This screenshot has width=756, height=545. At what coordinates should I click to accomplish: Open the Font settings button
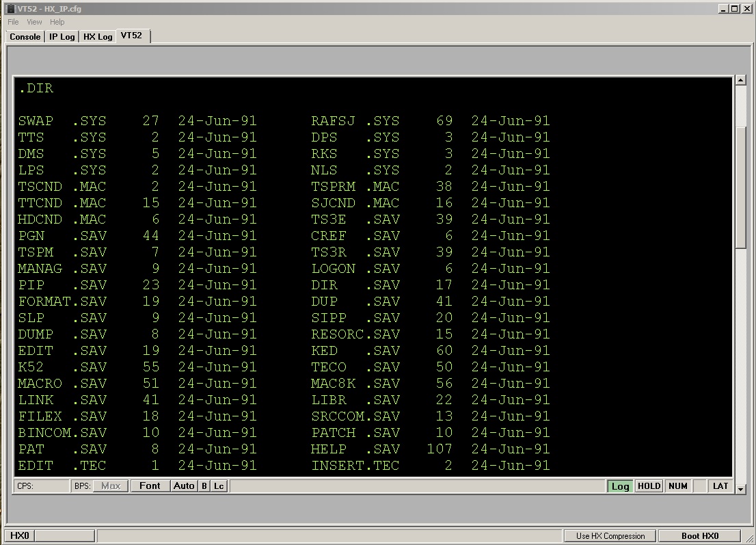pyautogui.click(x=150, y=486)
